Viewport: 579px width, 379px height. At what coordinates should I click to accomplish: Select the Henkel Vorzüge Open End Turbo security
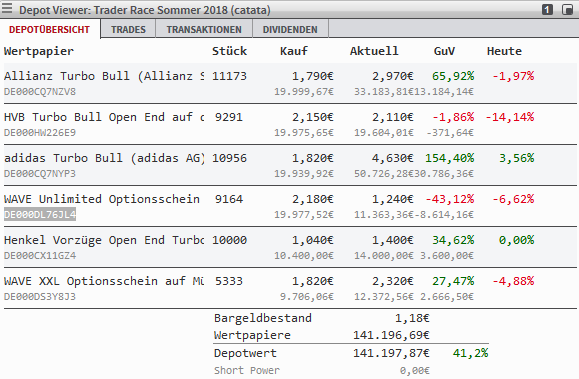click(104, 240)
